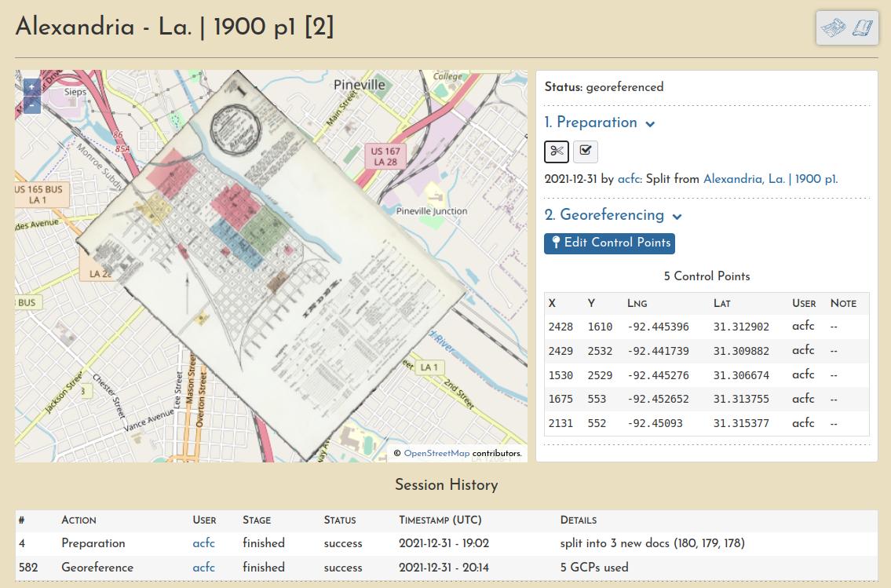Viewport: 891px width, 588px height.
Task: Select Y value 552 cell
Action: (x=597, y=423)
